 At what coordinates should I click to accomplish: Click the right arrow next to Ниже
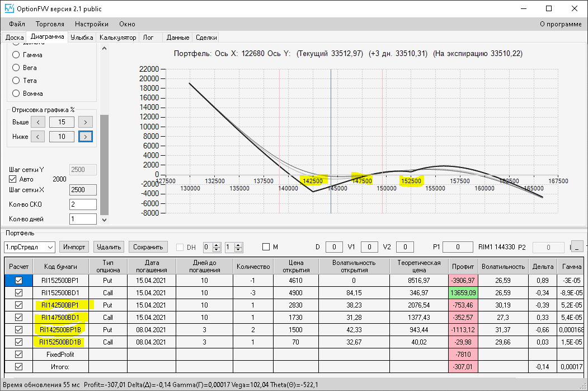[86, 137]
